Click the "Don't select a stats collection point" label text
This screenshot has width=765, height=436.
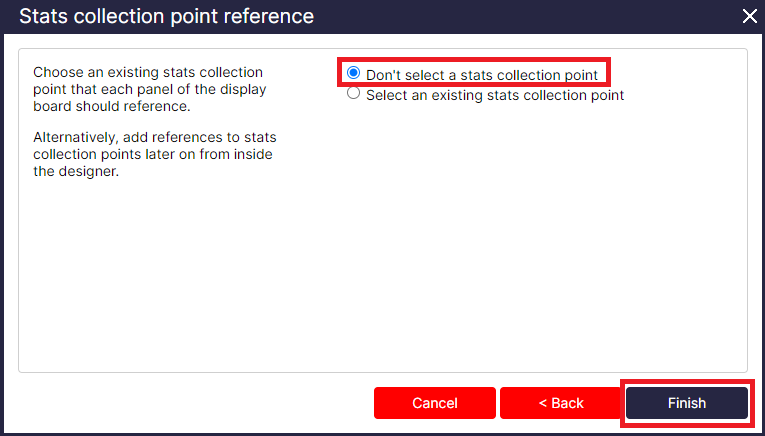coord(482,75)
